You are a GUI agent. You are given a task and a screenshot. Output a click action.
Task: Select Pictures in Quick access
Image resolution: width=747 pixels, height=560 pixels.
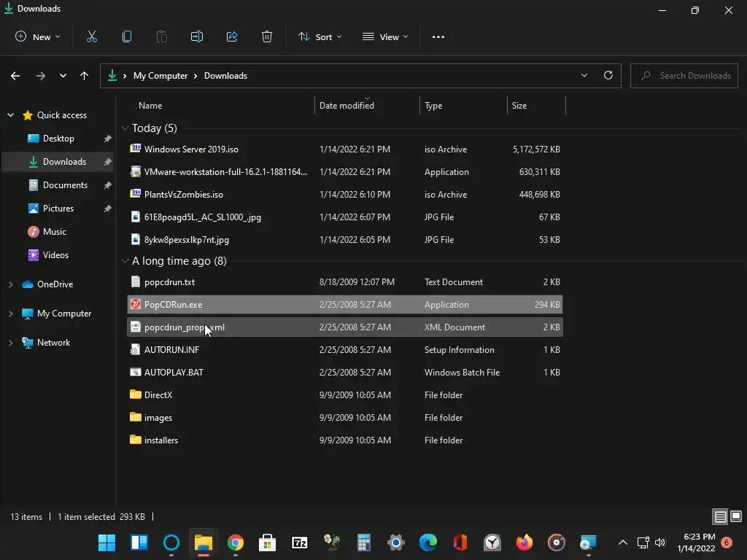click(57, 209)
